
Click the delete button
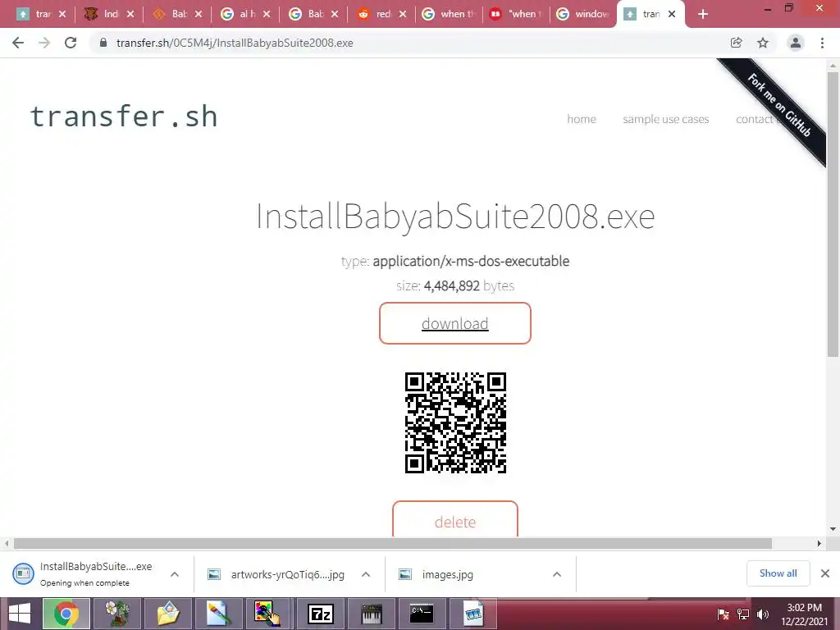[454, 519]
